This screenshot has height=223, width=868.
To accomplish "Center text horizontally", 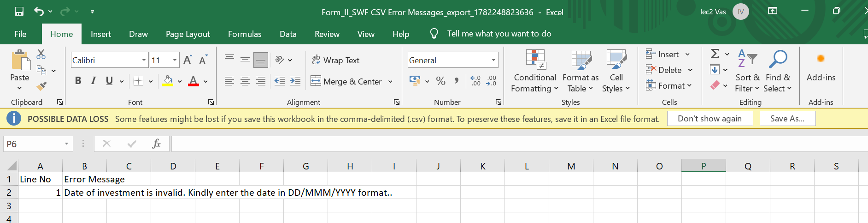I will (x=245, y=81).
